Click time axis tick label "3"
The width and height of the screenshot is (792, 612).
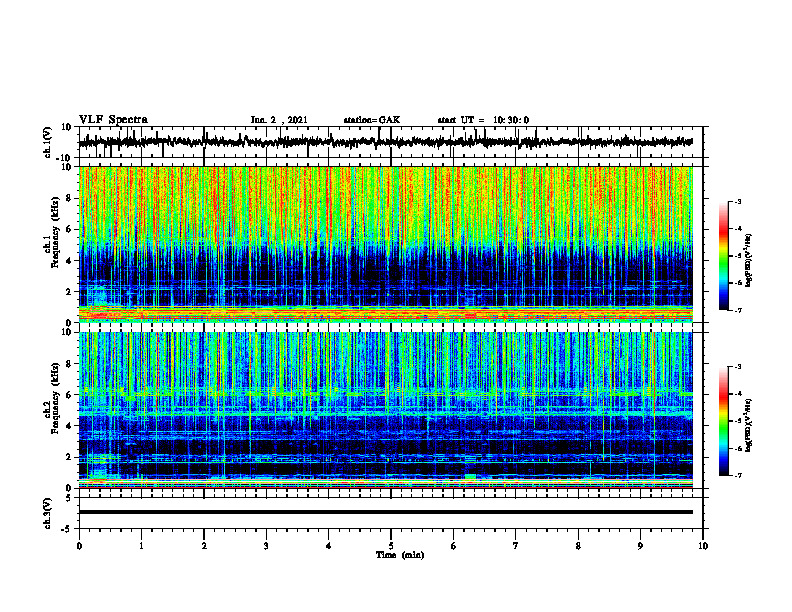pyautogui.click(x=266, y=546)
